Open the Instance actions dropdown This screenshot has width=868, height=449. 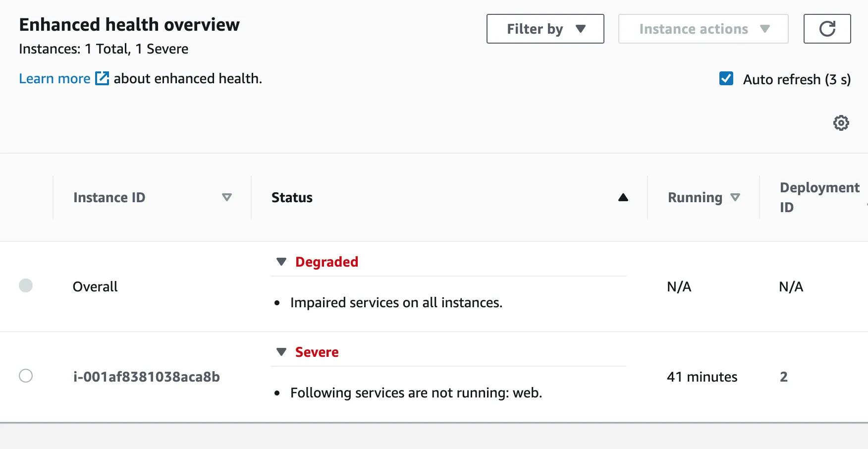pyautogui.click(x=703, y=29)
